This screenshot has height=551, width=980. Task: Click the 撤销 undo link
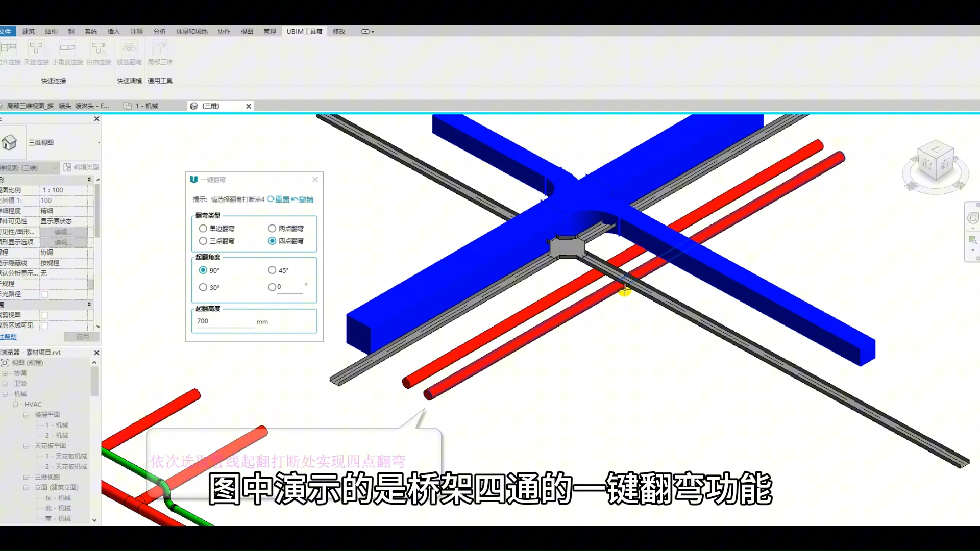click(x=306, y=199)
